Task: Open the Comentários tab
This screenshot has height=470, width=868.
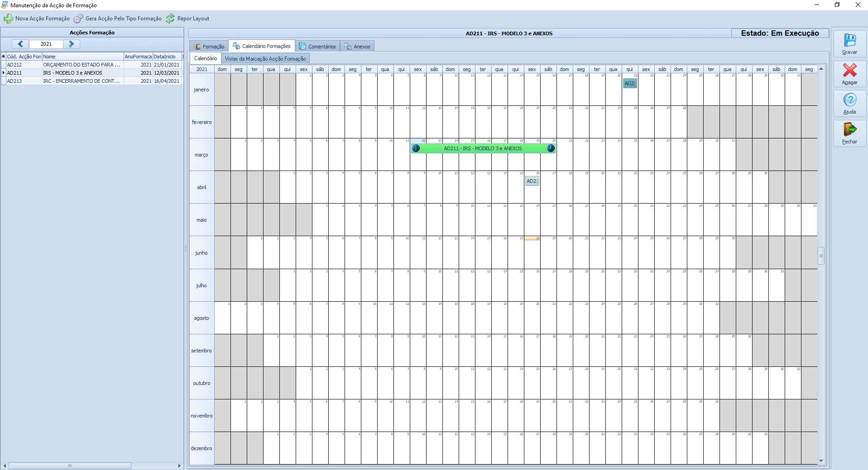Action: click(x=317, y=47)
